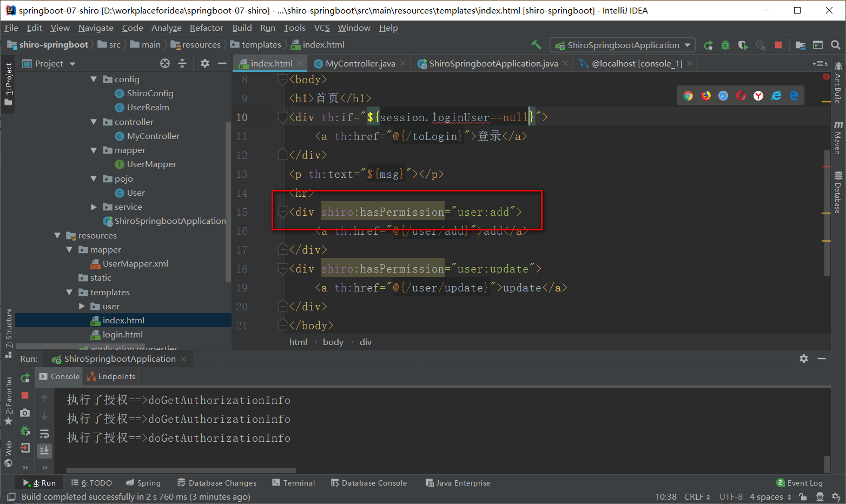Open the TODO tool window
This screenshot has width=846, height=504.
click(91, 483)
